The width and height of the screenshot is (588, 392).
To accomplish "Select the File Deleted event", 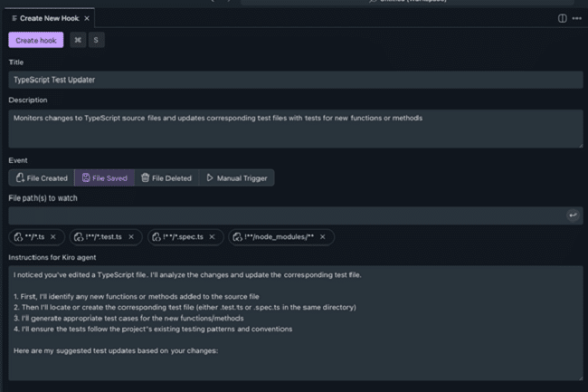I will (x=166, y=178).
